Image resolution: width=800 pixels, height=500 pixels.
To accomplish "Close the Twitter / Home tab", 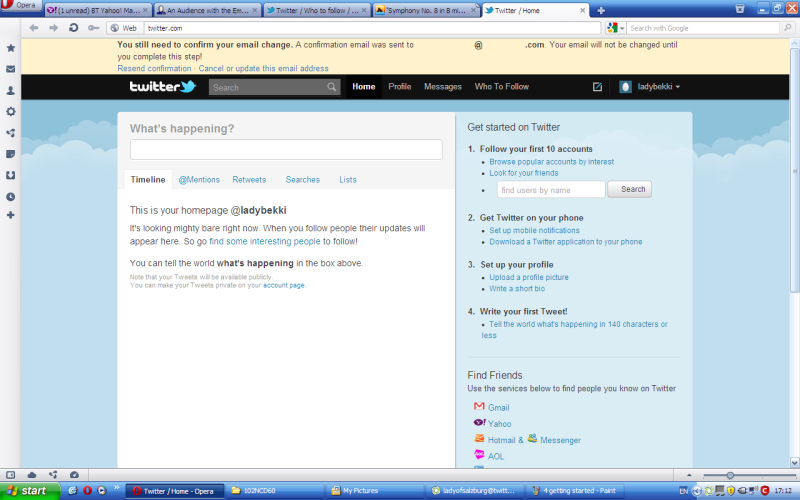I will tap(583, 10).
